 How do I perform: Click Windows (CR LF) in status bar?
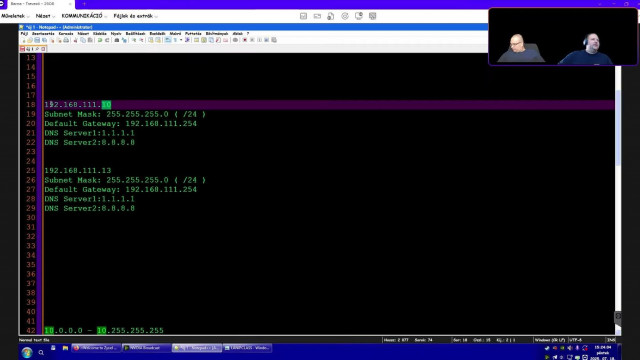[550, 340]
